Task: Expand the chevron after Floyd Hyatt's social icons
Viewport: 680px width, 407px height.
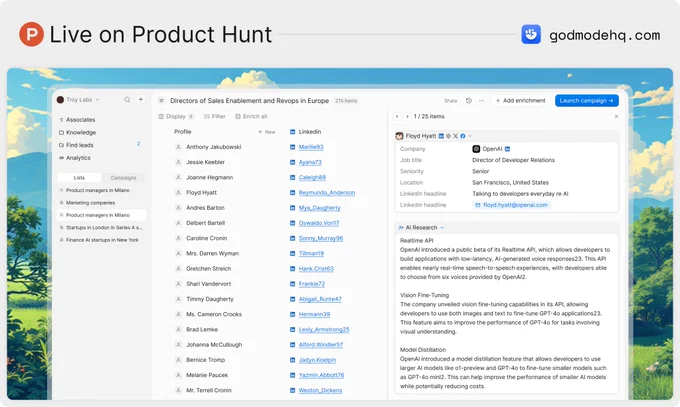Action: (x=470, y=136)
